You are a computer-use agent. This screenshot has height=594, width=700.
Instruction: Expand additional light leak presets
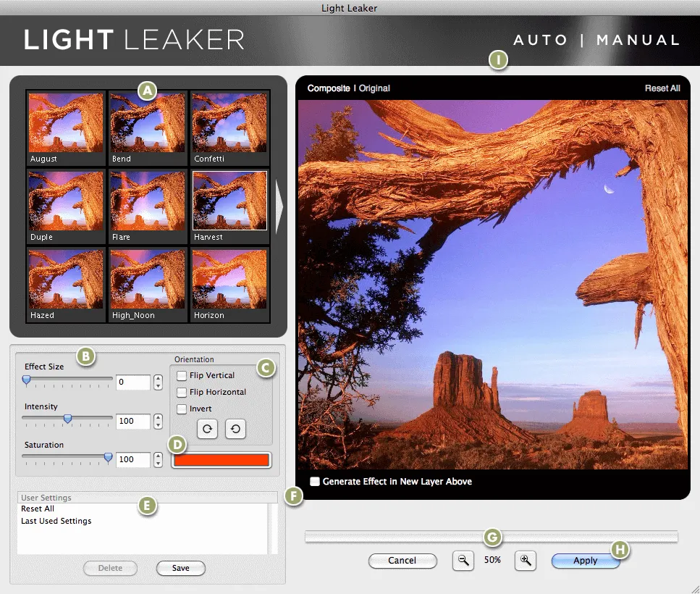279,207
